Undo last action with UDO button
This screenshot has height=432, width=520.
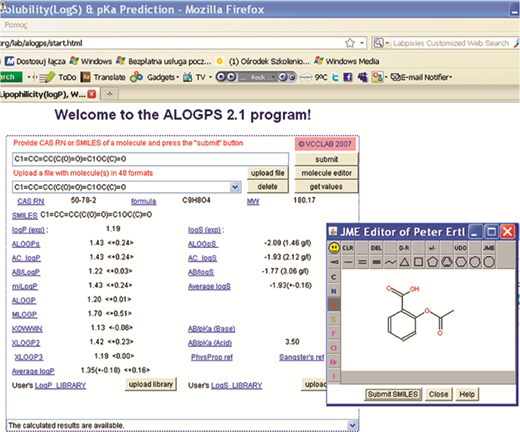pyautogui.click(x=460, y=248)
